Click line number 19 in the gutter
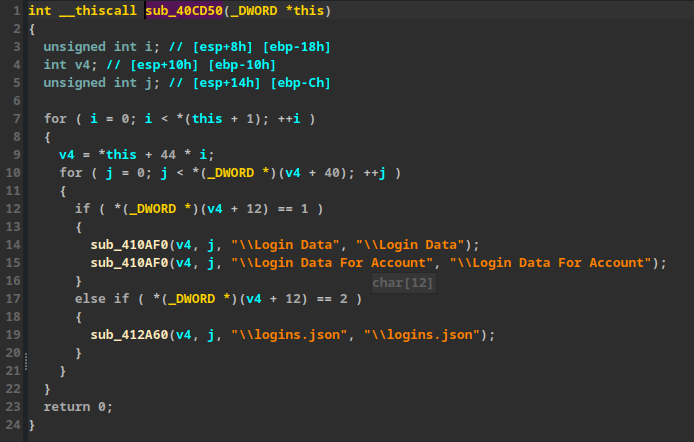 [13, 334]
